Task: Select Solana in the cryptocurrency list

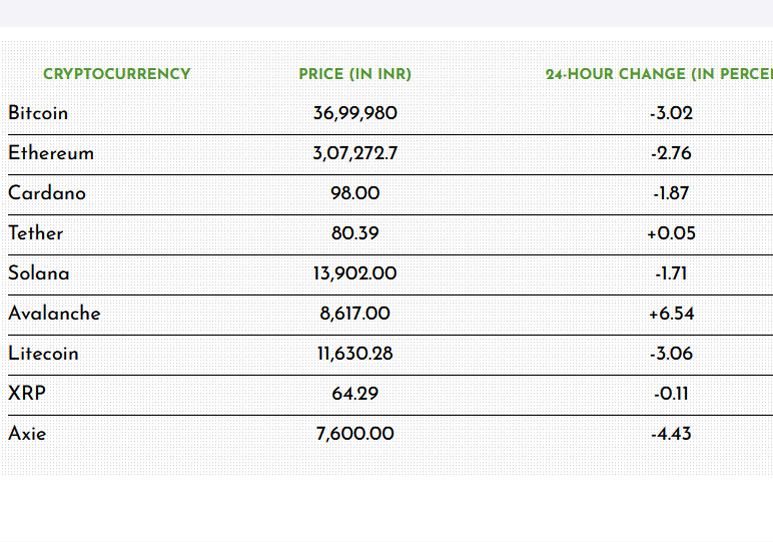Action: pos(39,273)
